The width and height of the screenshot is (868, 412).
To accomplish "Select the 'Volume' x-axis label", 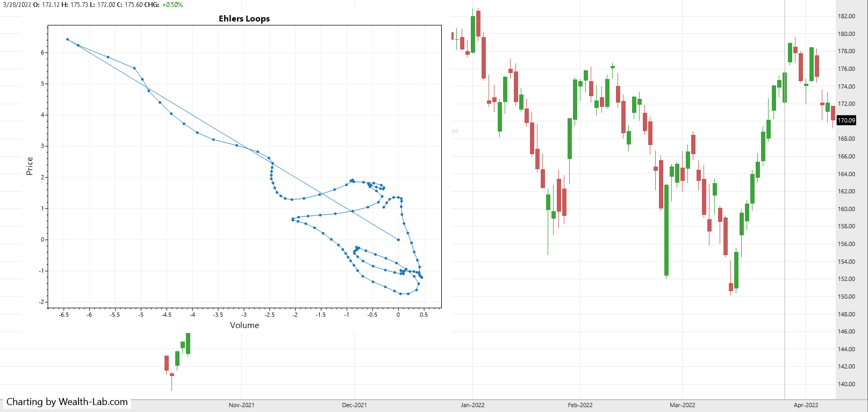I will 245,325.
